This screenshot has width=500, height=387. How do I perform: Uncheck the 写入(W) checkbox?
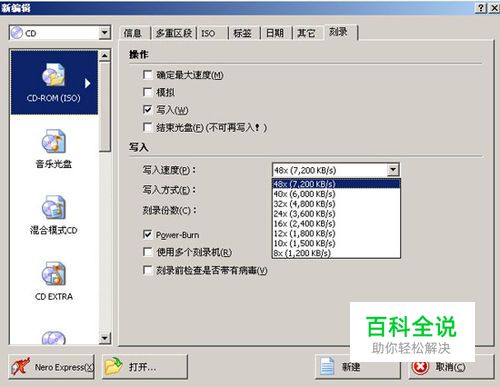pyautogui.click(x=147, y=110)
